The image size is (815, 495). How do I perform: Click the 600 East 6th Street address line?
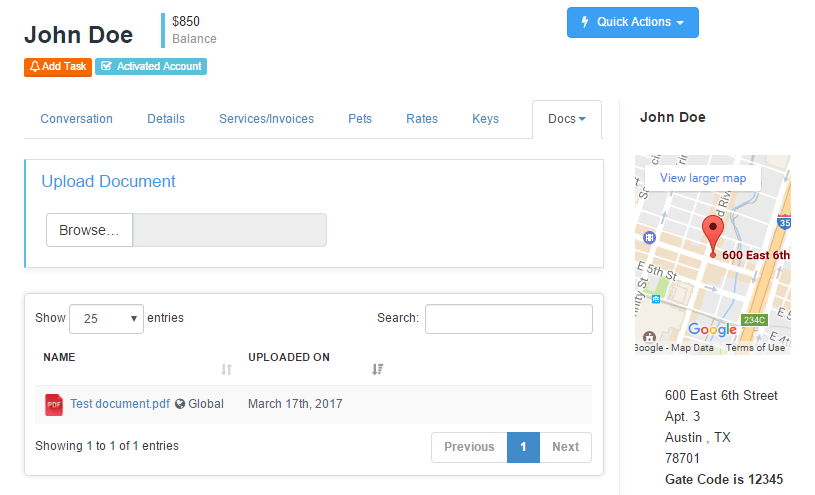pos(721,396)
